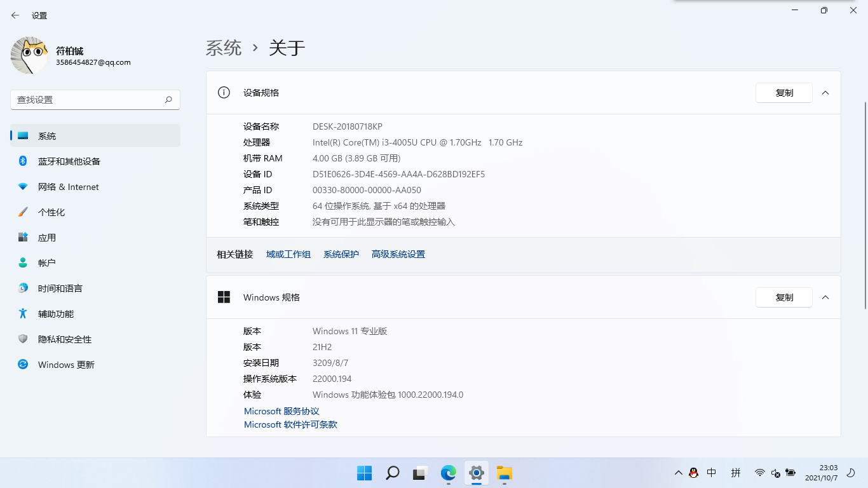Select 应用 in the sidebar
The height and width of the screenshot is (488, 868).
47,238
